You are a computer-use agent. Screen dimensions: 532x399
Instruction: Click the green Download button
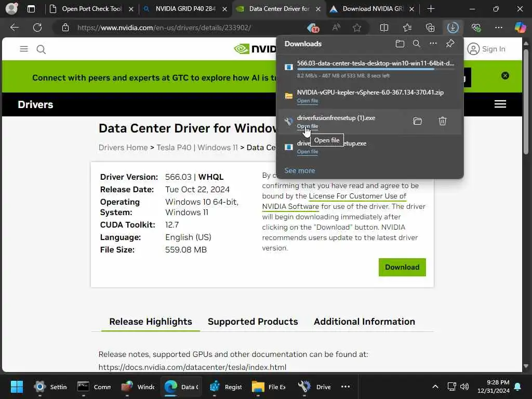pos(402,268)
